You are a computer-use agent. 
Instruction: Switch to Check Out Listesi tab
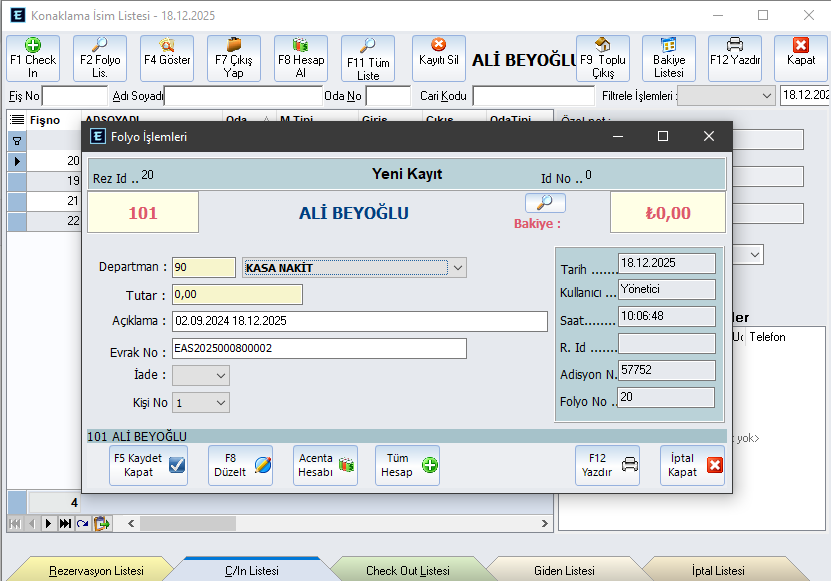407,570
